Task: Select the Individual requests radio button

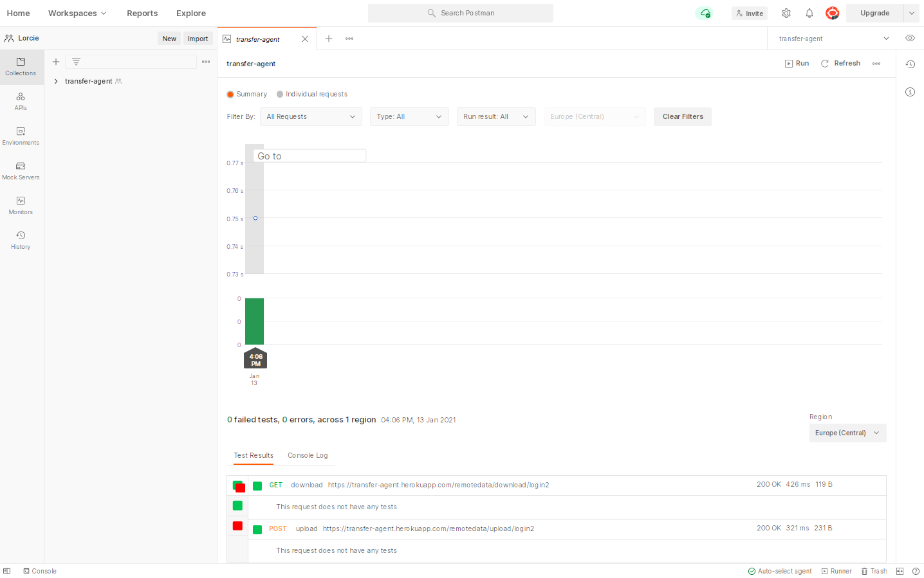Action: 280,95
